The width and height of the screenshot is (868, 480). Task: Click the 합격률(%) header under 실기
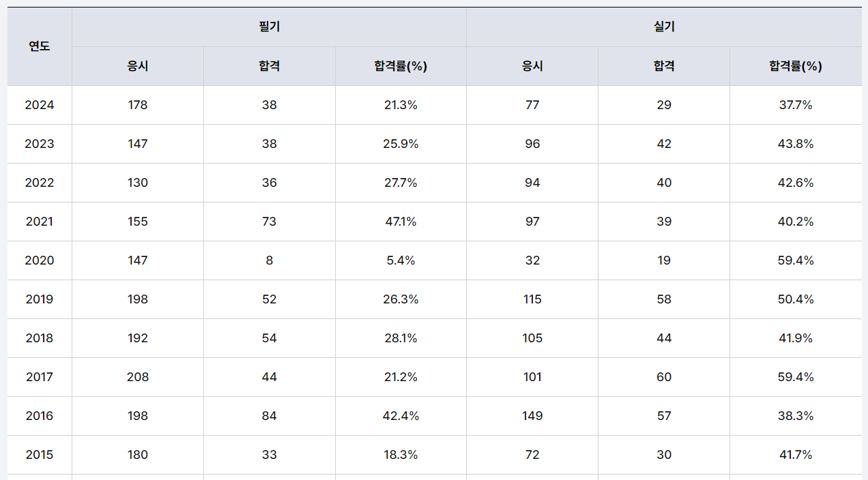[796, 66]
